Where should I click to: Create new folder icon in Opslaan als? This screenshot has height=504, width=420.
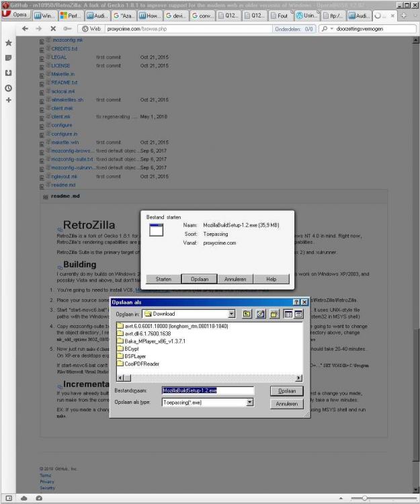274,314
